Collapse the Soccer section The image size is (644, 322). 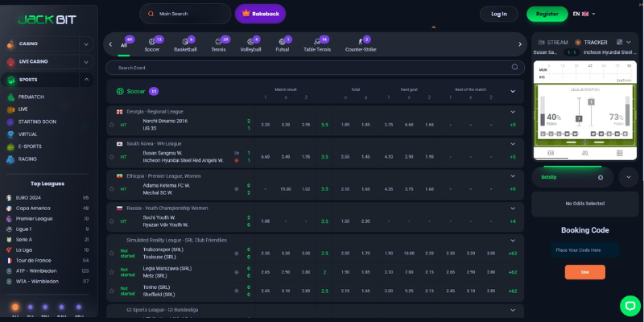coord(513,91)
